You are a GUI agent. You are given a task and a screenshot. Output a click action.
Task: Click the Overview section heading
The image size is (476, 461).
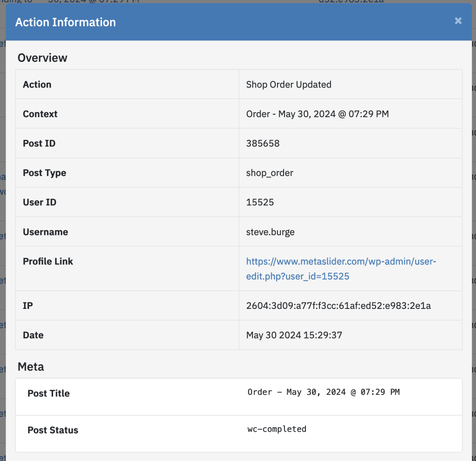pos(42,58)
